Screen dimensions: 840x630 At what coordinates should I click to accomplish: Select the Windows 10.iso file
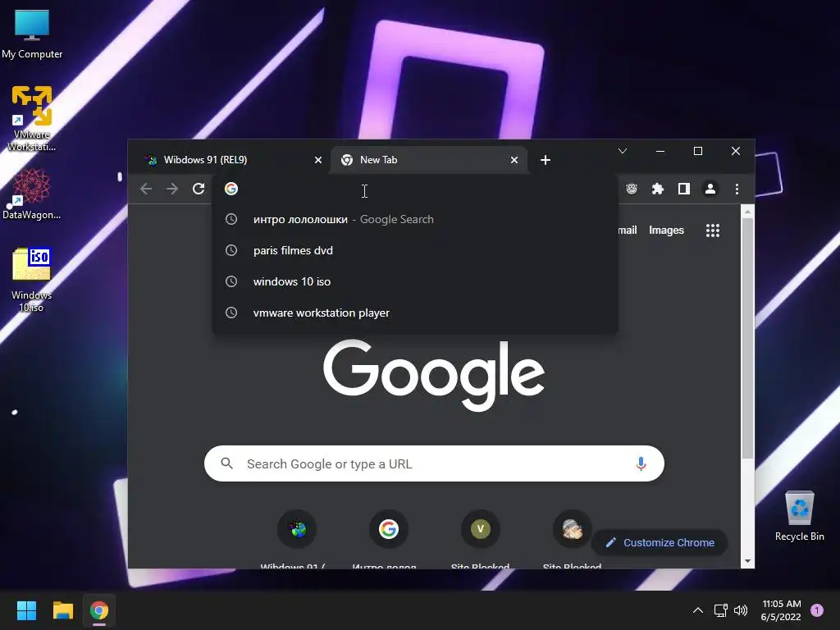click(32, 280)
